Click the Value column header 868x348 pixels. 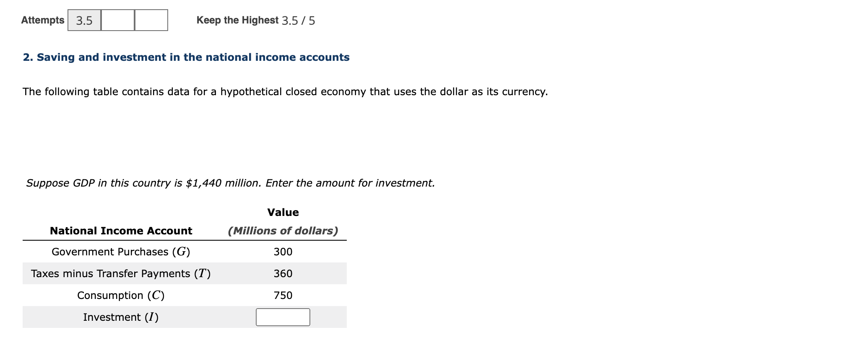[283, 212]
